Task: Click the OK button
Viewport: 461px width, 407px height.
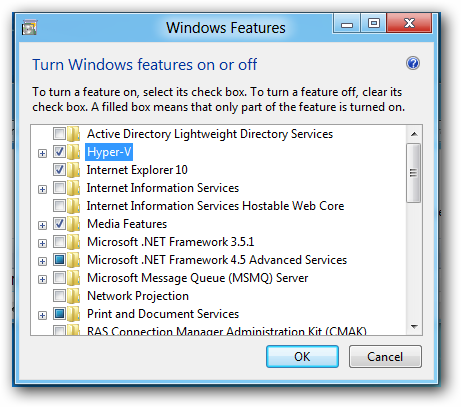Action: click(302, 357)
